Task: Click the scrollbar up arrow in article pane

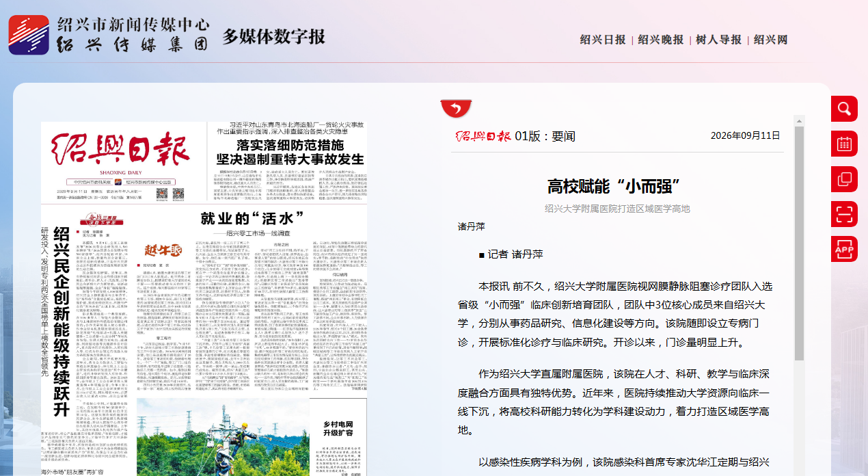Action: click(x=799, y=121)
